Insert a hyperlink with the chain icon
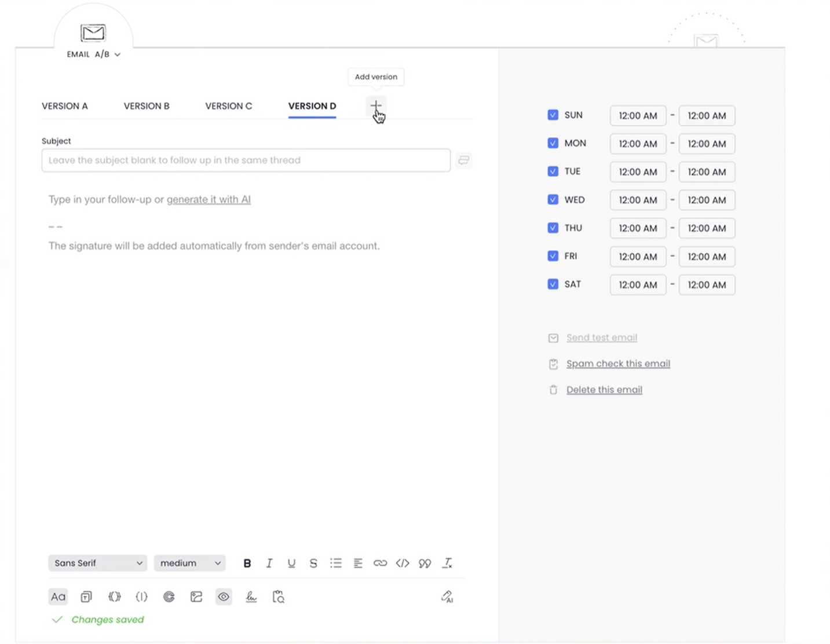The width and height of the screenshot is (830, 644). [x=380, y=562]
